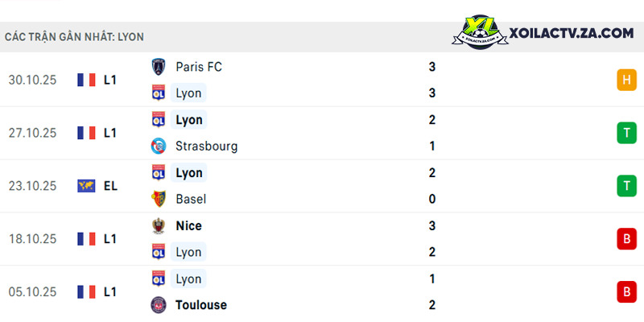Click the Toulouse club crest
The width and height of the screenshot is (644, 322).
(x=158, y=305)
